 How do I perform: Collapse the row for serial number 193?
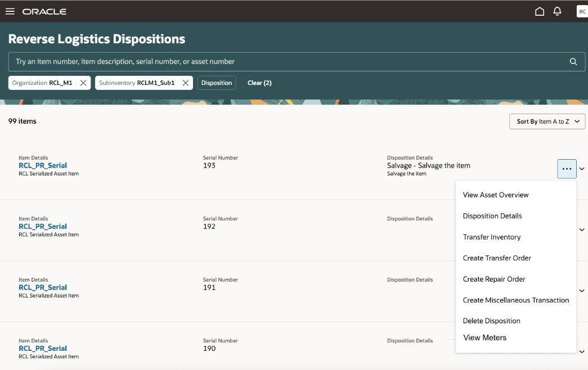(582, 168)
